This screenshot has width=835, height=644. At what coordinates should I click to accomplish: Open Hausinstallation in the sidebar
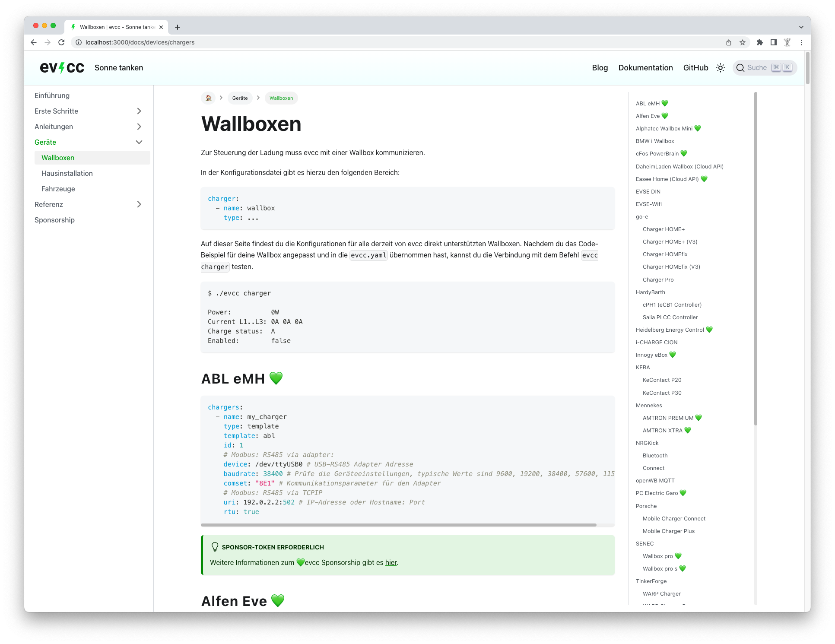(x=67, y=173)
